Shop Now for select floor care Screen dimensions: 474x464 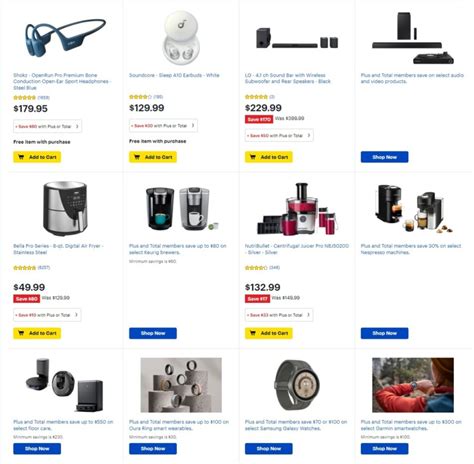coord(37,449)
